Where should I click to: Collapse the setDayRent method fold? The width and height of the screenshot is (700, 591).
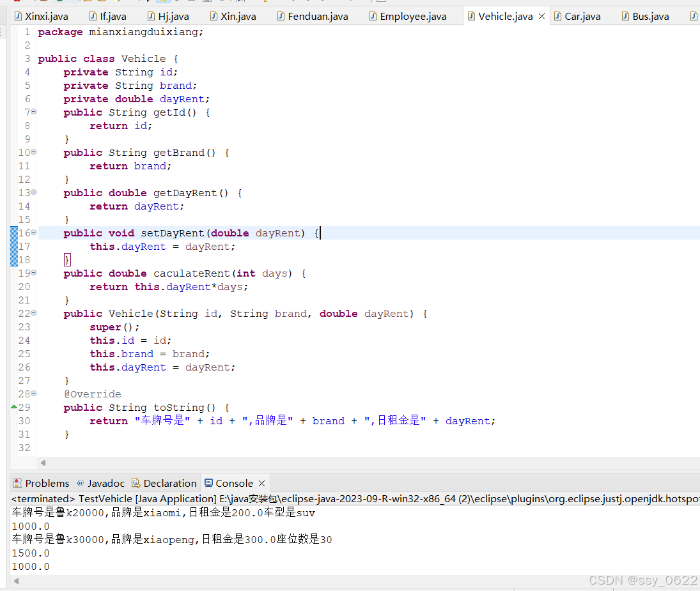pos(34,233)
